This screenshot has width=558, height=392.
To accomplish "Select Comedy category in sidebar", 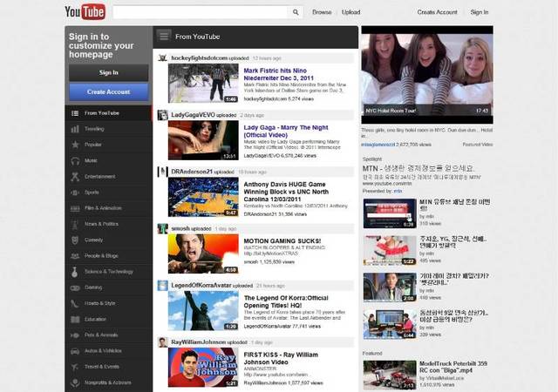I will click(108, 240).
